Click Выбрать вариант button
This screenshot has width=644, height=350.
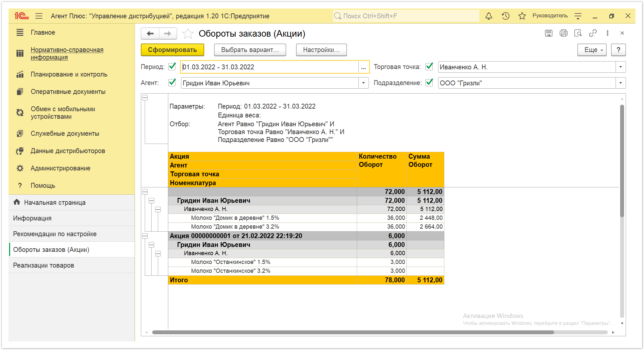click(250, 50)
